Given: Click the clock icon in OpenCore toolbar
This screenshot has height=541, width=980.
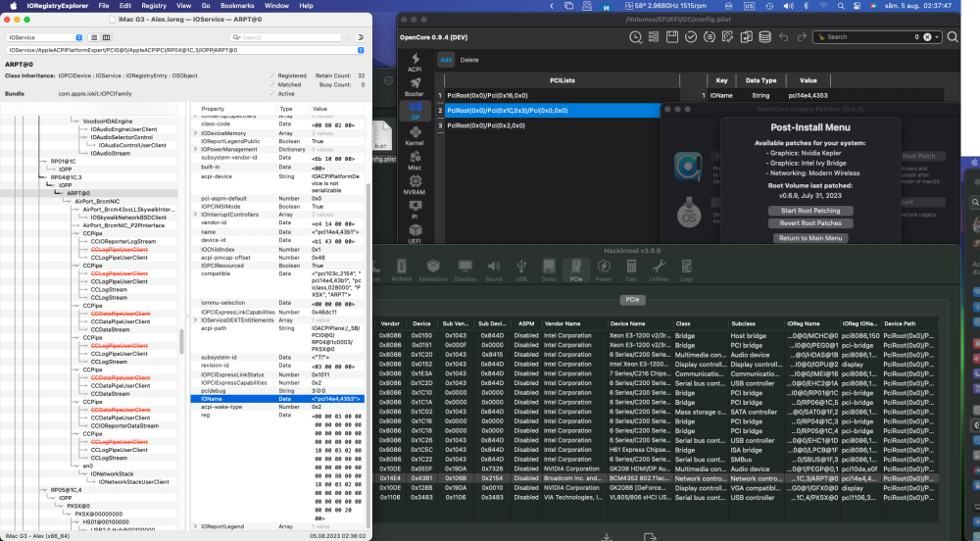Looking at the screenshot, I should 635,37.
